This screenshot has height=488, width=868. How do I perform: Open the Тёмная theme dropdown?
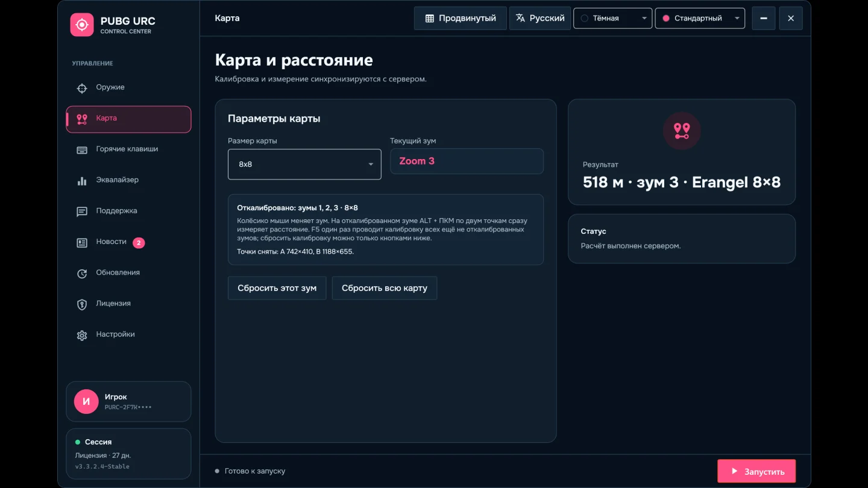point(612,18)
